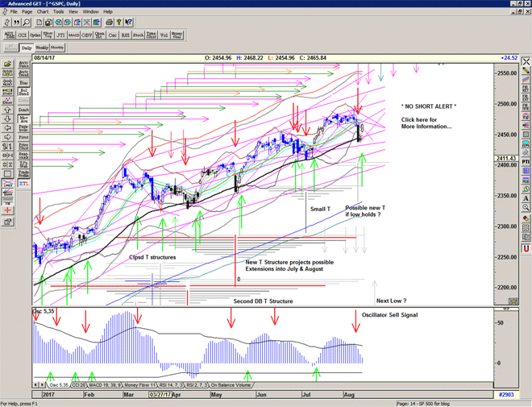Open the Tools menu
532x407 pixels.
(x=58, y=12)
